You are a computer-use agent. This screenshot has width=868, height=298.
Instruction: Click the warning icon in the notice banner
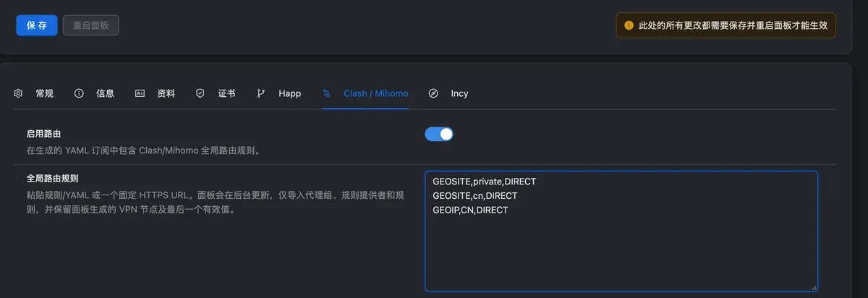[x=629, y=25]
